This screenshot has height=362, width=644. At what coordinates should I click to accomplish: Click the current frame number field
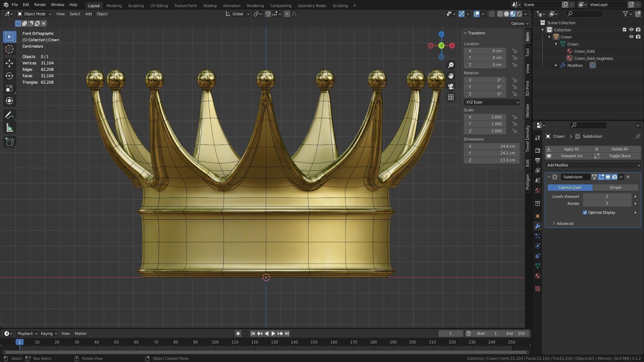point(450,334)
